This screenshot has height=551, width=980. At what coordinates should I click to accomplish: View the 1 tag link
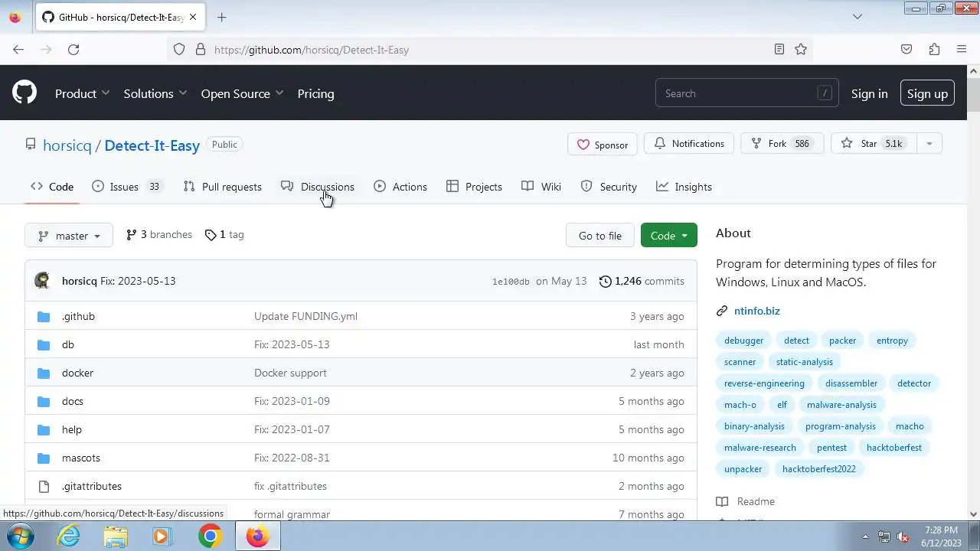(x=224, y=235)
